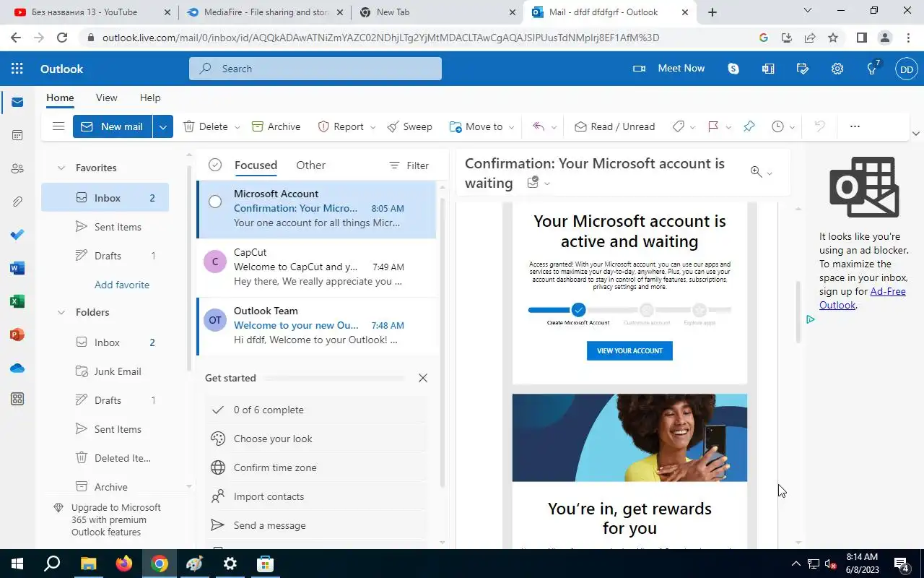Expand New mail dropdown arrow
Screen dimensions: 924x578
pos(162,126)
